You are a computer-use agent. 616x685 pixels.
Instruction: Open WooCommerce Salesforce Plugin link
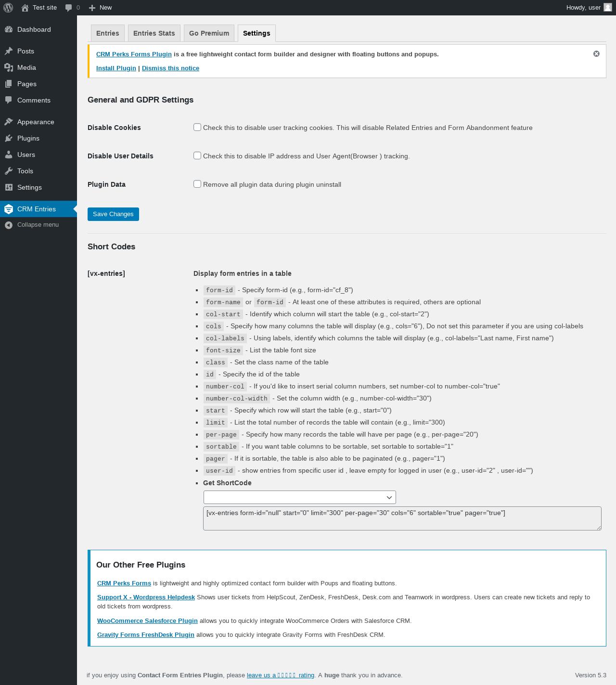[x=147, y=620]
